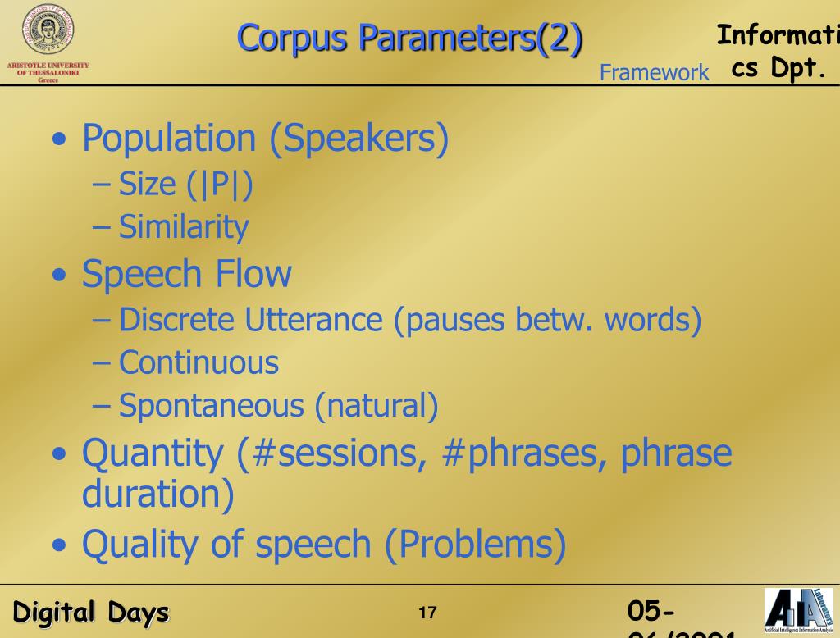840x638 pixels.
Task: Click the Population (Speakers) bullet
Action: 265,139
